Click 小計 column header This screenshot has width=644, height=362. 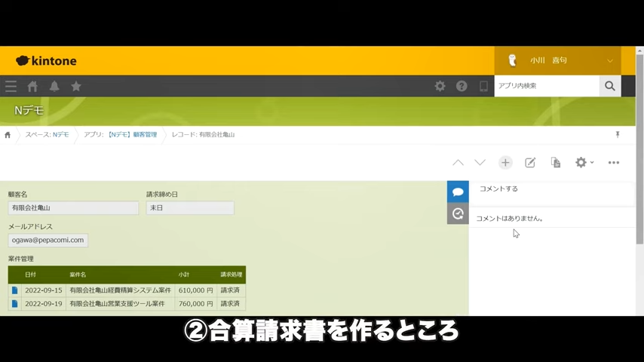(x=183, y=275)
